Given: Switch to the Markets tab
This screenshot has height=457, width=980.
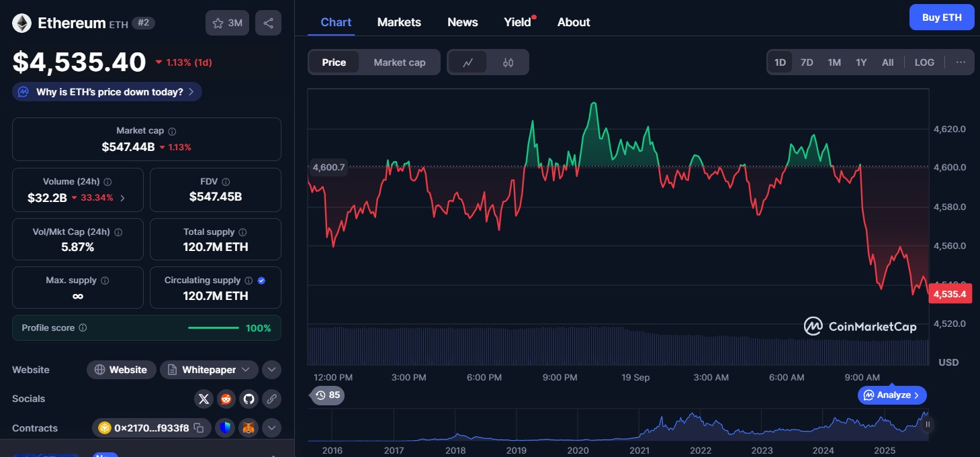Looking at the screenshot, I should (x=399, y=22).
